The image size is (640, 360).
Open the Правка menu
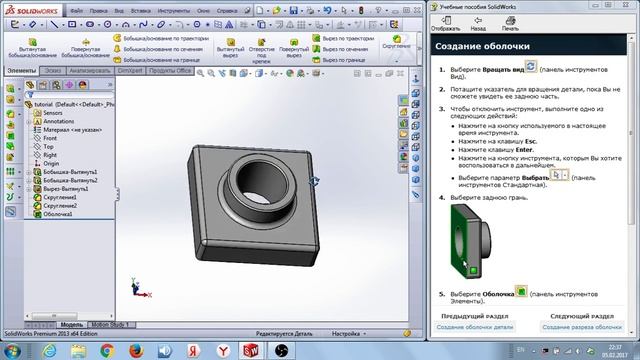[x=98, y=11]
